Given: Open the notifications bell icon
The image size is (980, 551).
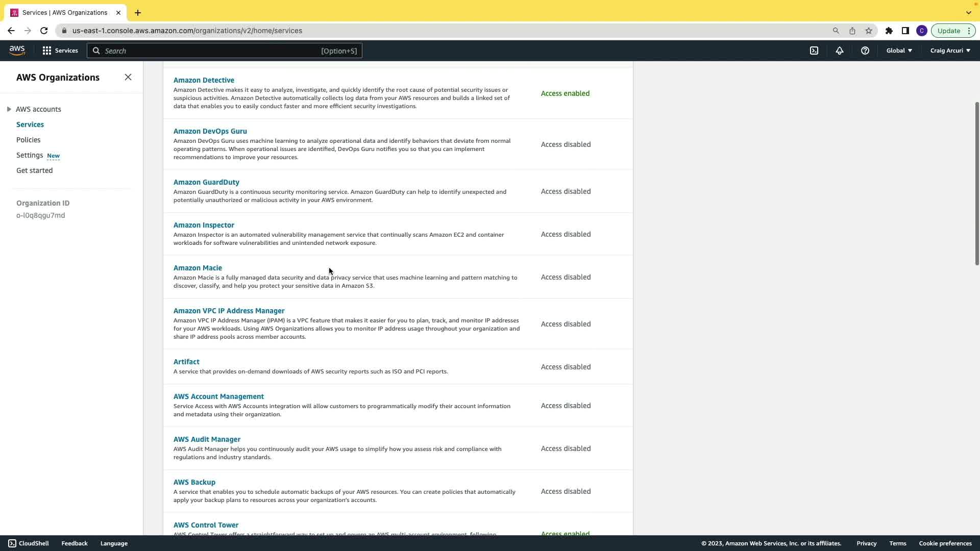Looking at the screenshot, I should click(840, 51).
